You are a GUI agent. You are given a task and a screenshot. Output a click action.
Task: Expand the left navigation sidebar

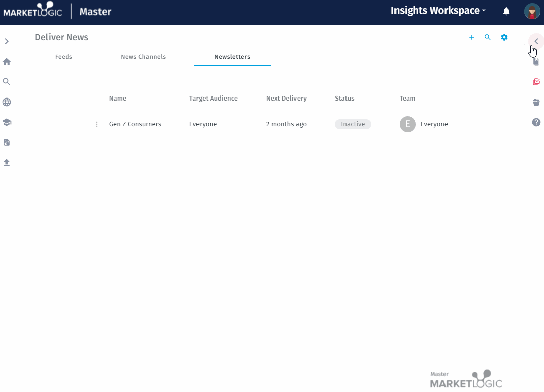pyautogui.click(x=7, y=41)
